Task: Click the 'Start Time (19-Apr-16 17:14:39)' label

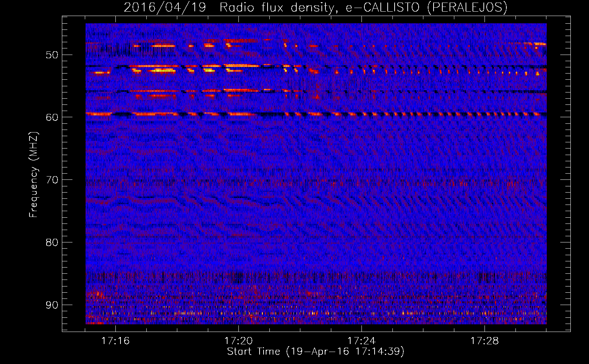Action: point(316,352)
